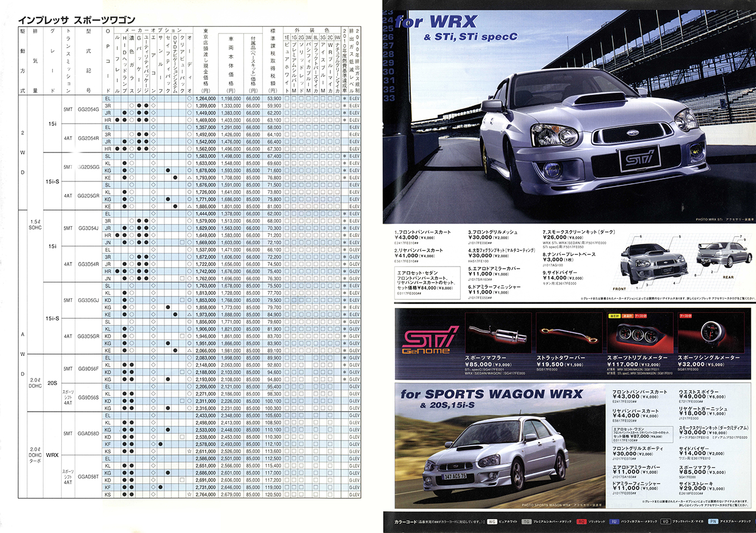Click the 20S grade label
This screenshot has width=756, height=533.
pyautogui.click(x=52, y=383)
